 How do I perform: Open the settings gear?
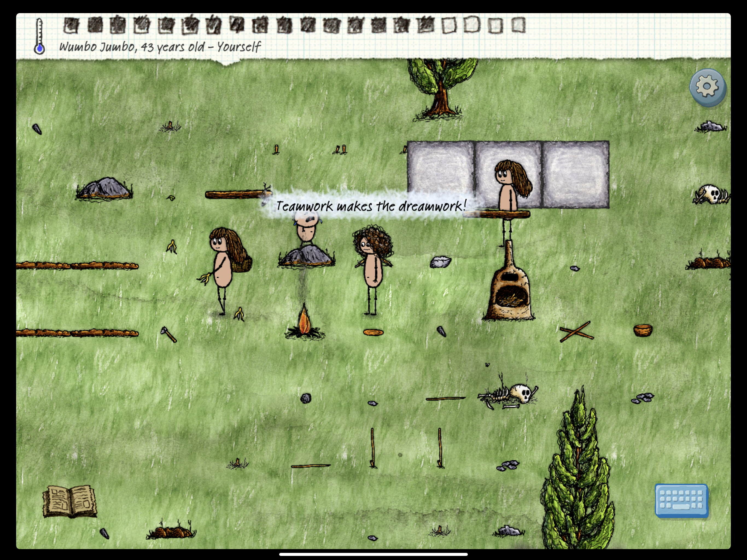(707, 87)
